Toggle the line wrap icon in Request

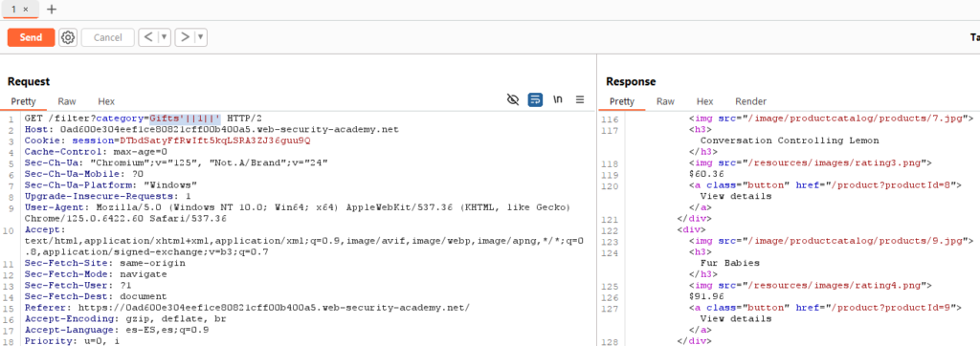pyautogui.click(x=535, y=99)
